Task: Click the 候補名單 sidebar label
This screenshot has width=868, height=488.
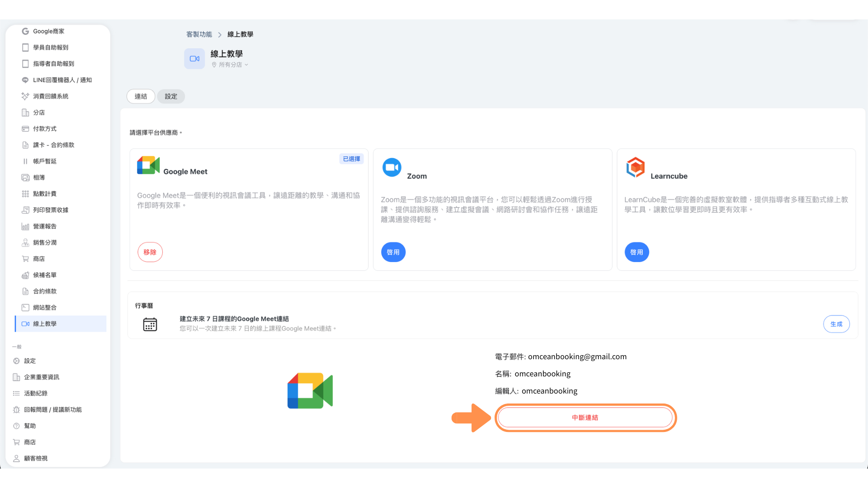Action: click(45, 275)
